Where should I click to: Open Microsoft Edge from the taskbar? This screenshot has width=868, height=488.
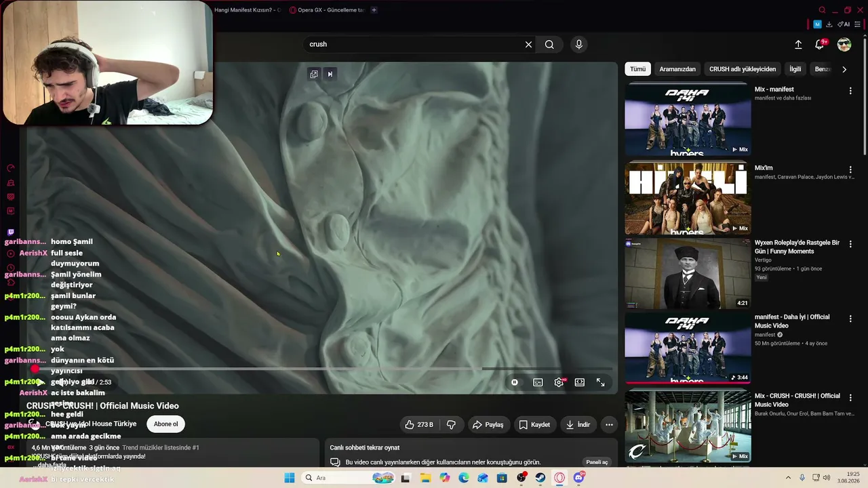pyautogui.click(x=464, y=478)
